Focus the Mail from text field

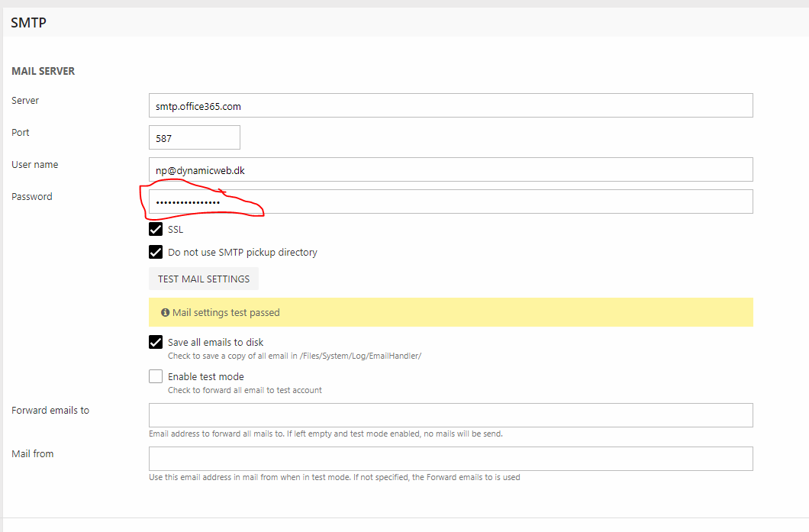pyautogui.click(x=450, y=459)
